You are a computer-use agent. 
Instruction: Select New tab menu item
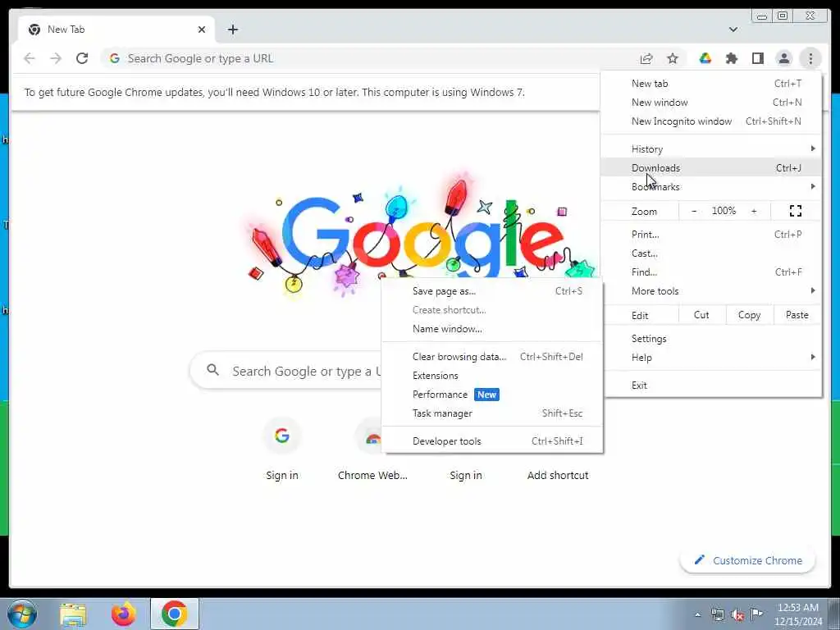click(711, 84)
